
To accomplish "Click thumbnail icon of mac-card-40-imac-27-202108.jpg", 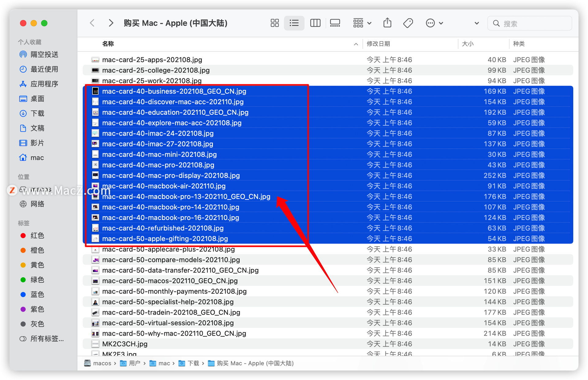I will [x=96, y=144].
